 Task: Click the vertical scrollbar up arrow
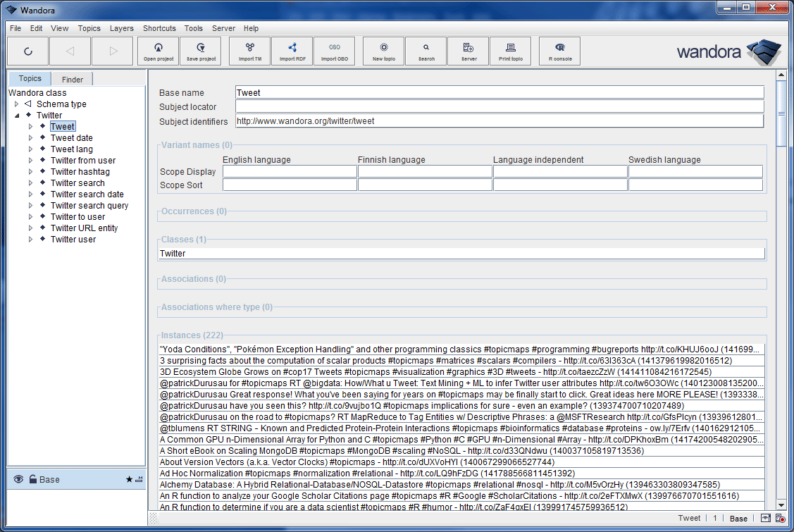781,75
